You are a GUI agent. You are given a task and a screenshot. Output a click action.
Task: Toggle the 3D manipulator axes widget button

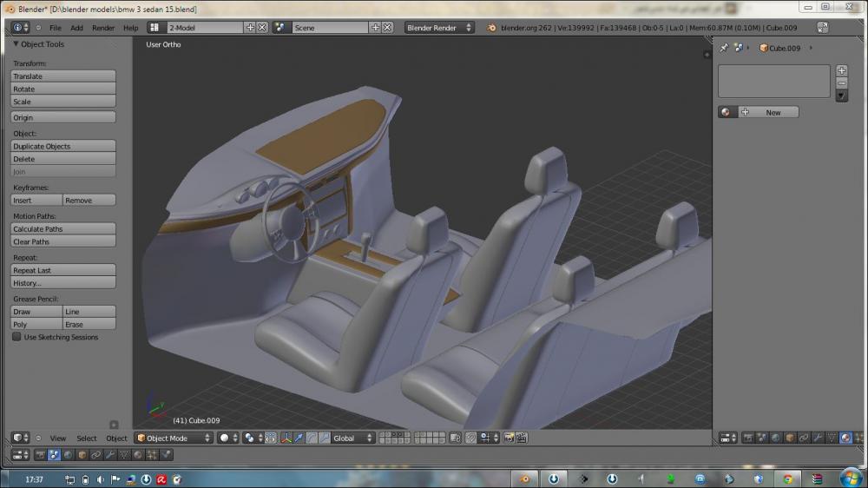[x=286, y=438]
